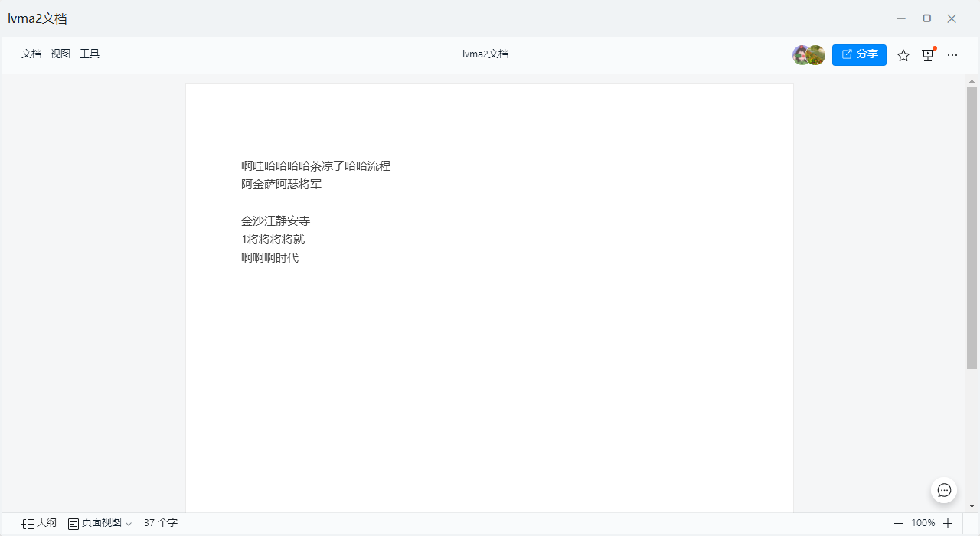Open the 工具 menu

click(x=90, y=54)
